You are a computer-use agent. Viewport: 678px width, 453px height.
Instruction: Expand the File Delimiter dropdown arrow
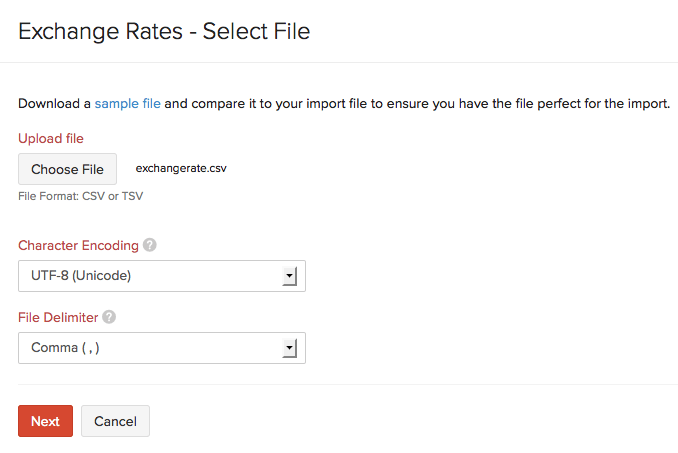(290, 348)
